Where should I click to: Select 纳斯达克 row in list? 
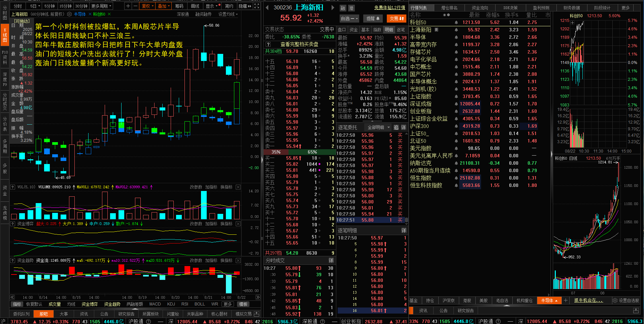pyautogui.click(x=480, y=163)
